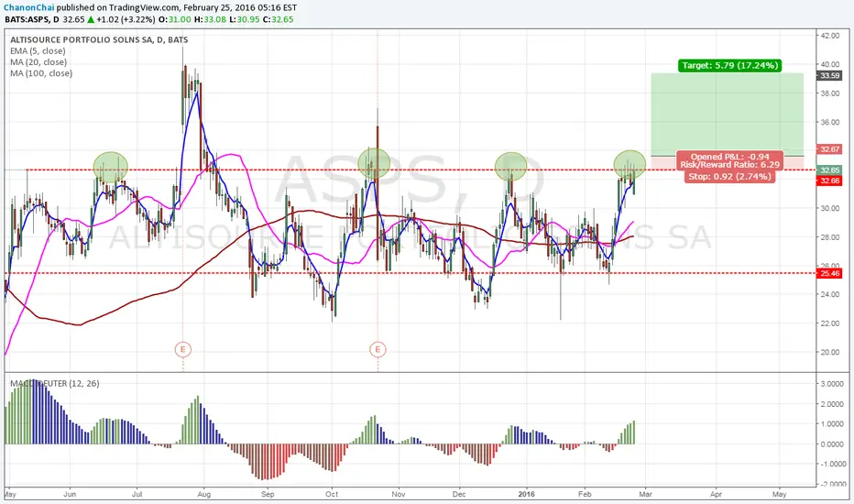Click the Apr label on time axis
The image size is (854, 504).
tap(716, 494)
